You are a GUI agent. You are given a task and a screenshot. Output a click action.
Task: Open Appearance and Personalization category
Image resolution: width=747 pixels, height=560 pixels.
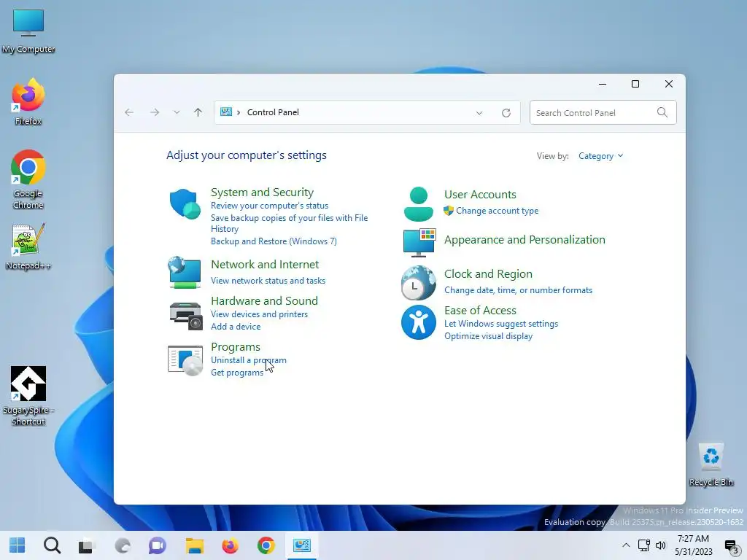tap(525, 239)
